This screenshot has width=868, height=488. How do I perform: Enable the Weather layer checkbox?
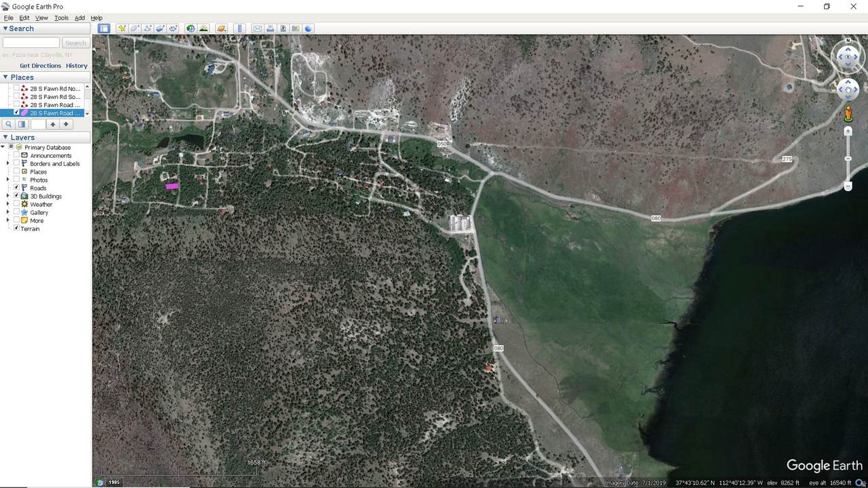pyautogui.click(x=16, y=205)
